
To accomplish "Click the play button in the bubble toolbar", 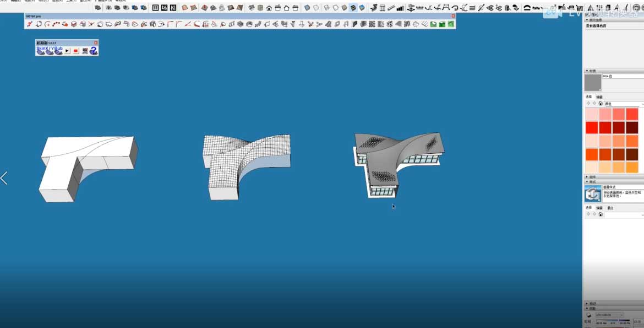I will coord(67,51).
